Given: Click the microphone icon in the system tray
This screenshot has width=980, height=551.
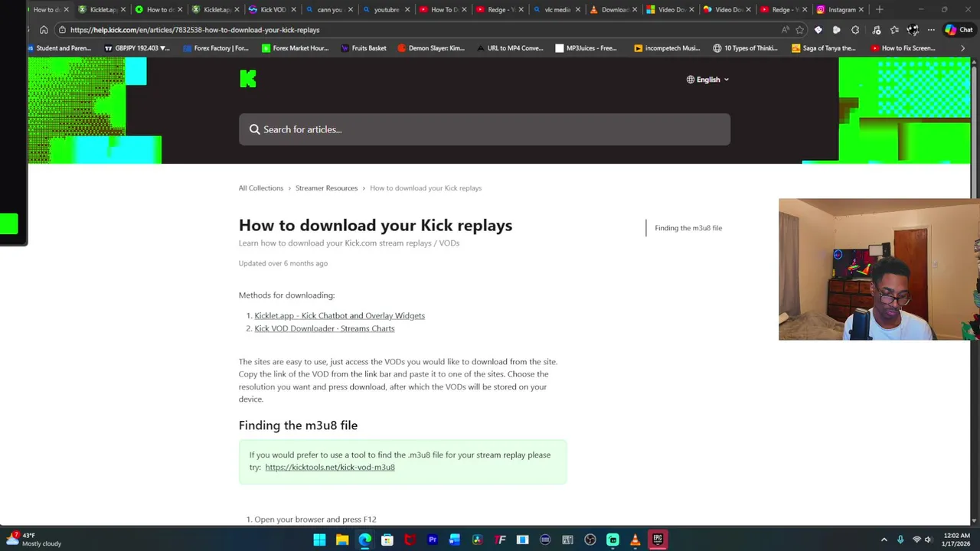Looking at the screenshot, I should (900, 540).
